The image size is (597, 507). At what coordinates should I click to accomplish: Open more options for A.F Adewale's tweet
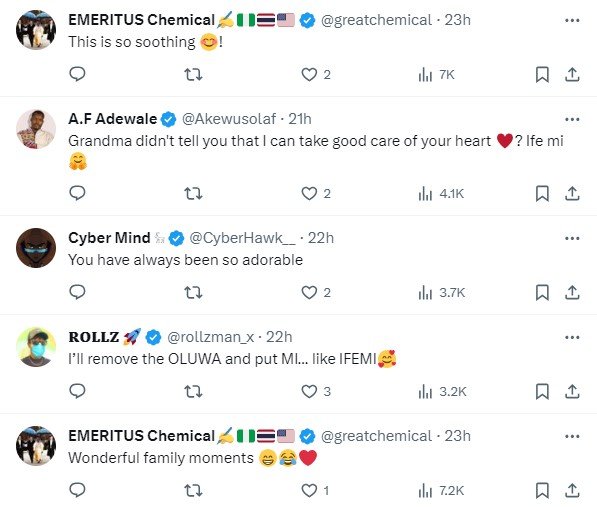(572, 119)
